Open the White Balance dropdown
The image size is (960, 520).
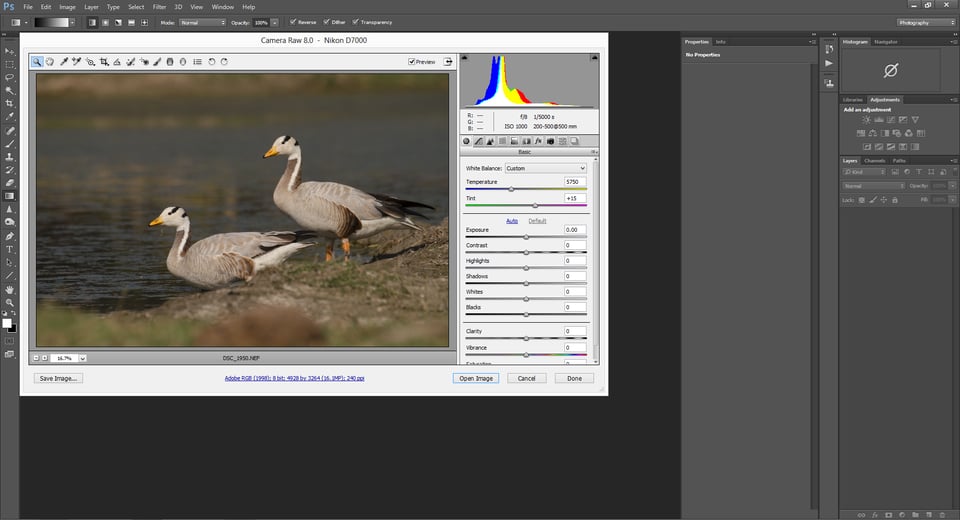point(546,168)
